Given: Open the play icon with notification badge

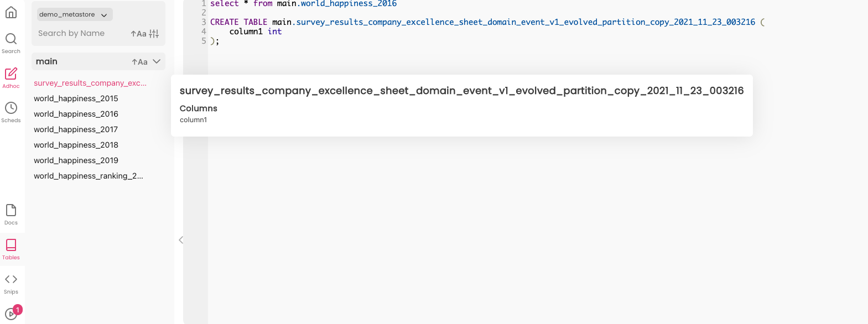Looking at the screenshot, I should coord(12,313).
